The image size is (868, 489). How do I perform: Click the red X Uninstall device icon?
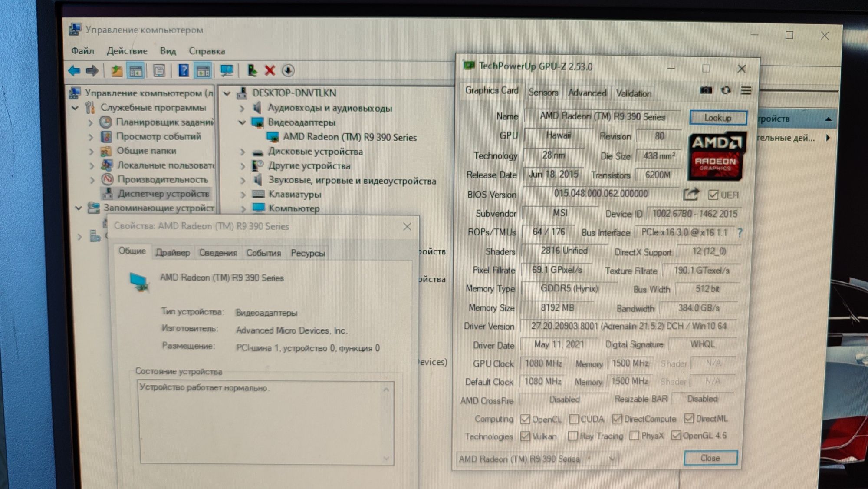[x=270, y=70]
